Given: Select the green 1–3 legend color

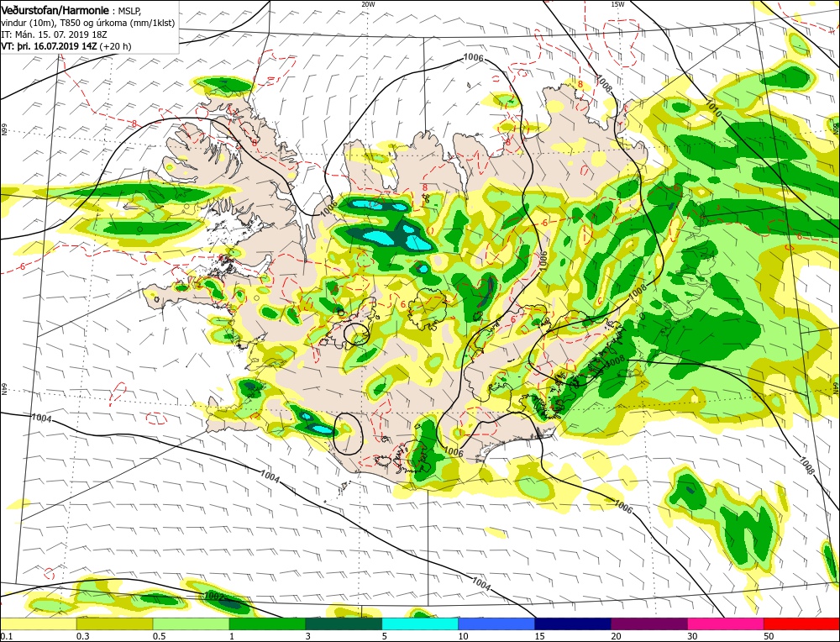Looking at the screenshot, I should click(x=267, y=624).
